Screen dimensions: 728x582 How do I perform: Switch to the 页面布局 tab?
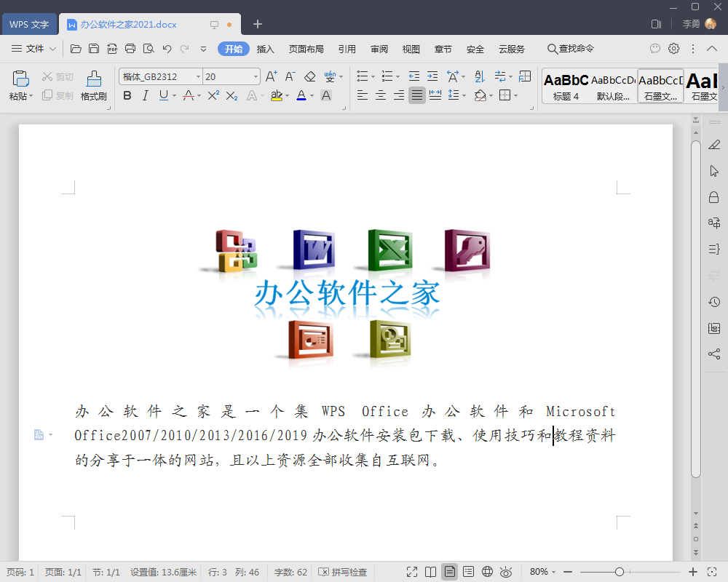[x=306, y=49]
